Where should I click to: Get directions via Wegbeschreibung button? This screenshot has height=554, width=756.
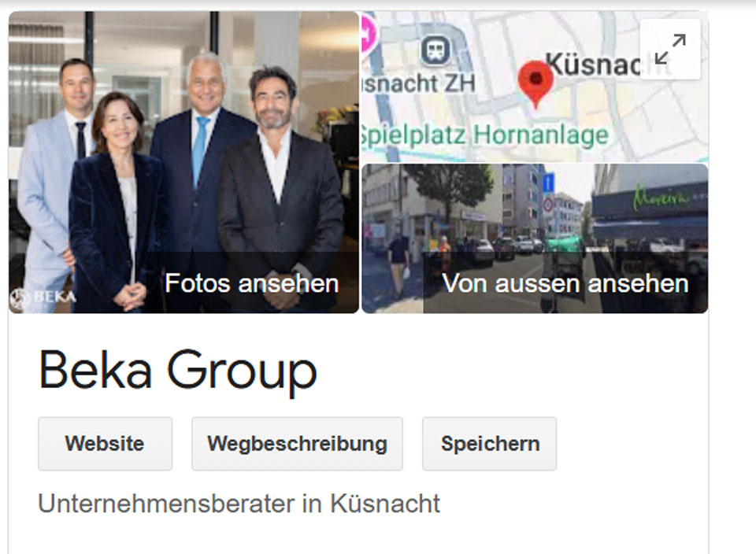297,444
